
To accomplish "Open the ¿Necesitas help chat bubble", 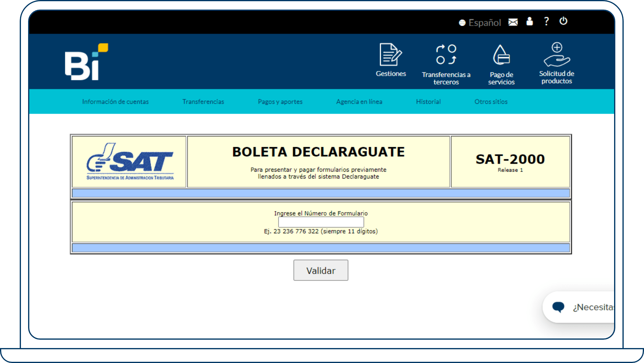I will [x=579, y=307].
